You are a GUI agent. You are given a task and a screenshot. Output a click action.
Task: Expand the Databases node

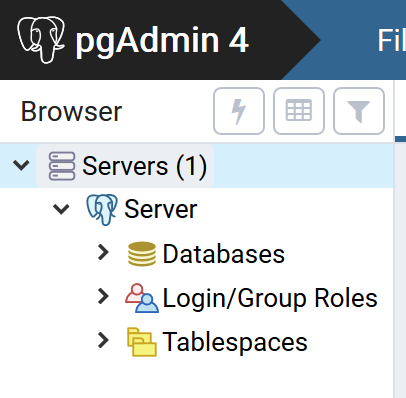tap(103, 253)
